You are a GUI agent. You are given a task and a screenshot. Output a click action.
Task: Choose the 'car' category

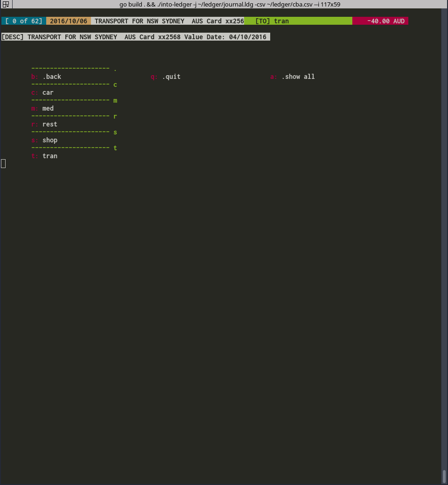pos(42,92)
